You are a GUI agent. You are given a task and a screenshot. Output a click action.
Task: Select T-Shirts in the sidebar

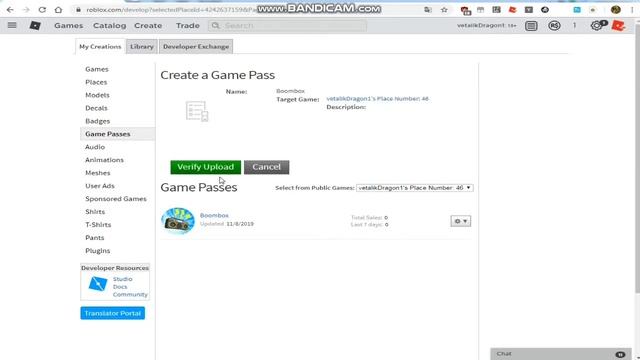98,224
